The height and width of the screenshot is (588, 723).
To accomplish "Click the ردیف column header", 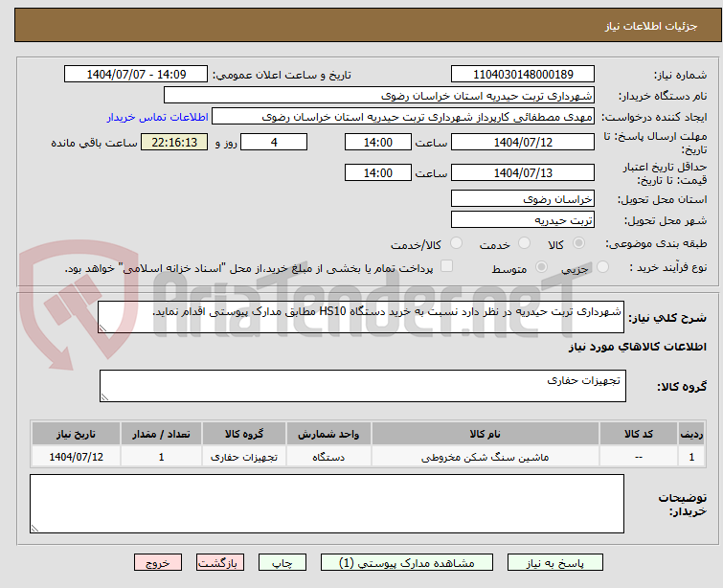I will click(x=691, y=434).
